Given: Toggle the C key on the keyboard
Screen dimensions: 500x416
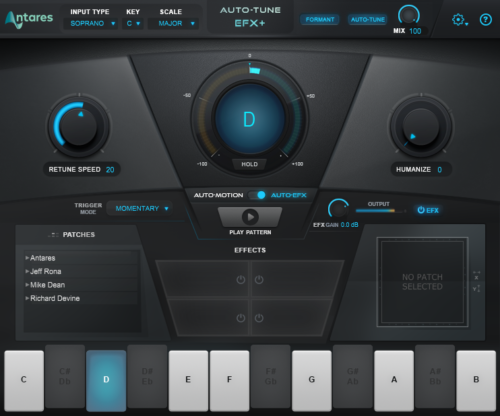Looking at the screenshot, I should (x=24, y=380).
